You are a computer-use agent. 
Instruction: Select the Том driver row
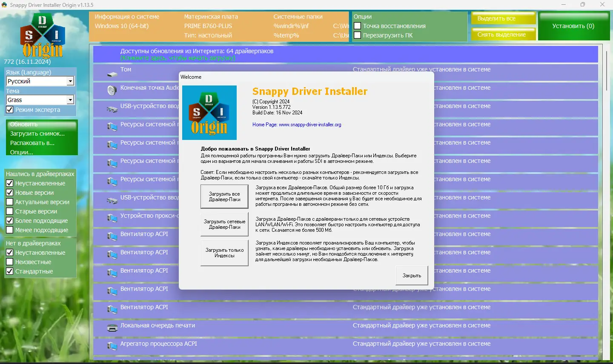tap(346, 72)
